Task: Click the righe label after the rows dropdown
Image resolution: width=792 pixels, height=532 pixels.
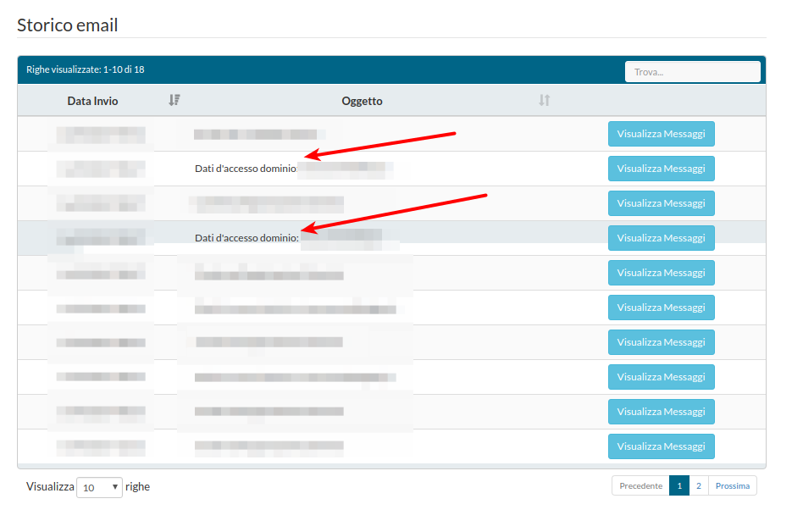Action: (137, 486)
